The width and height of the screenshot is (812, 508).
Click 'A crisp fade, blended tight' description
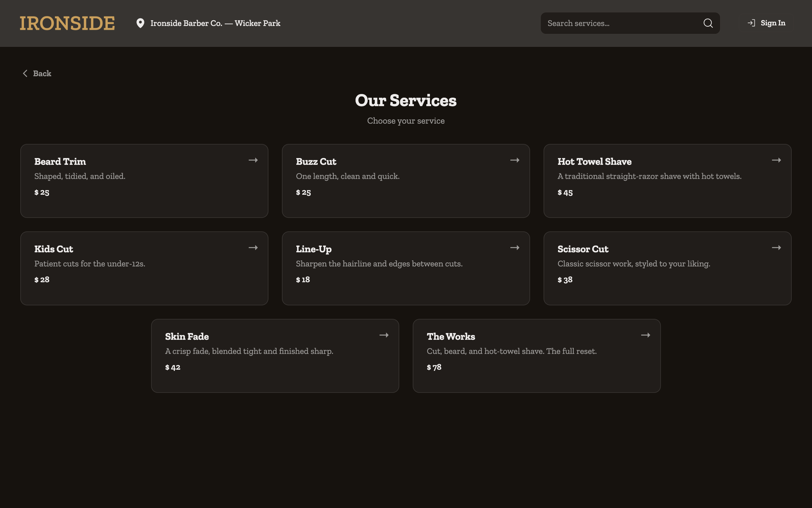[249, 351]
